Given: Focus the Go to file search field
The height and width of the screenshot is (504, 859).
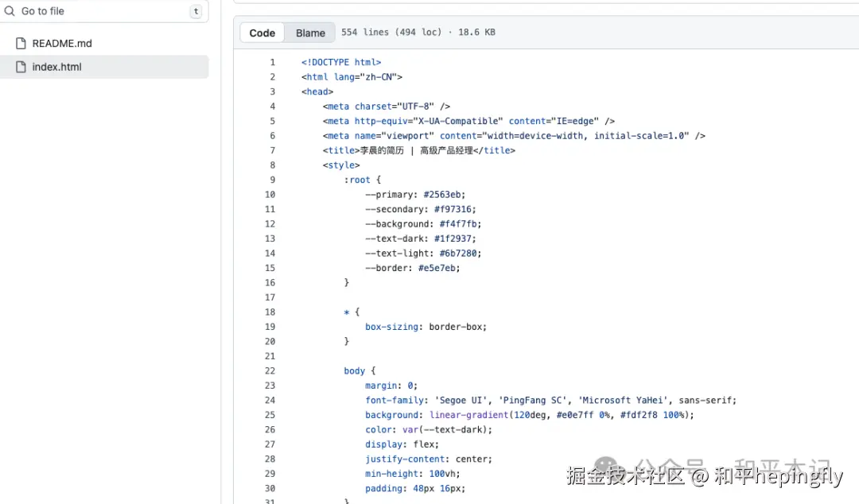Looking at the screenshot, I should [x=103, y=11].
